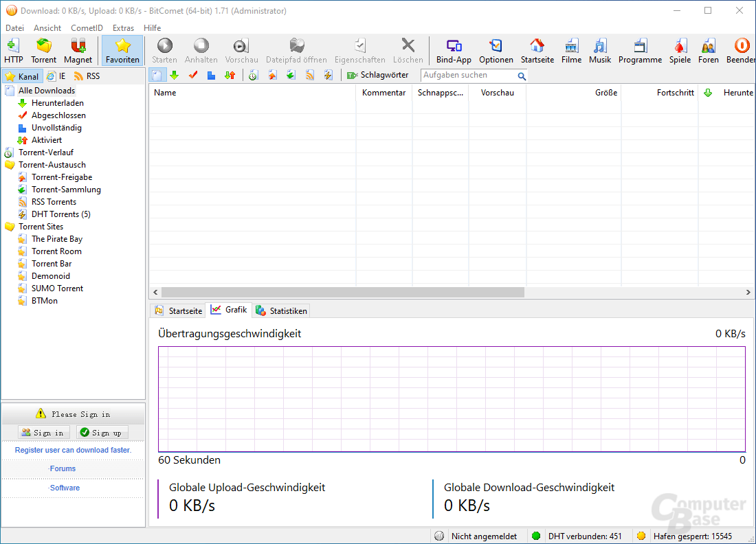The image size is (756, 544).
Task: Open the Ansicht menu
Action: (x=47, y=28)
